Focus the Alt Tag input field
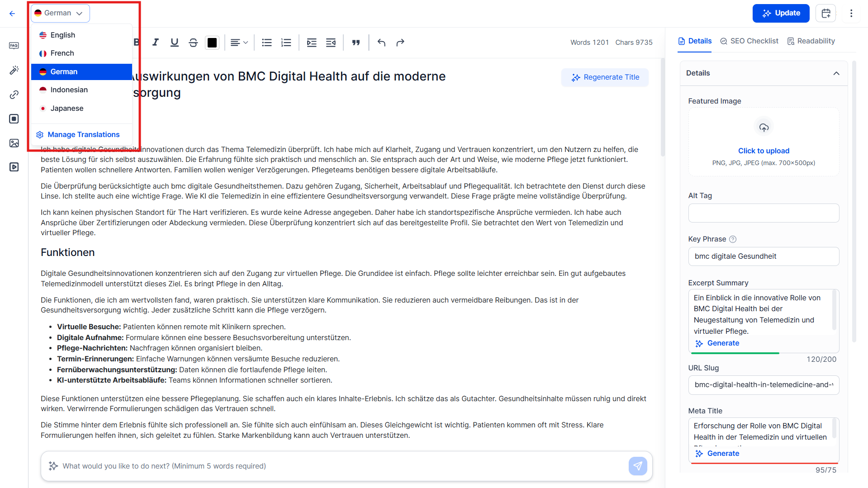Screen dimensions: 868x488 click(764, 213)
